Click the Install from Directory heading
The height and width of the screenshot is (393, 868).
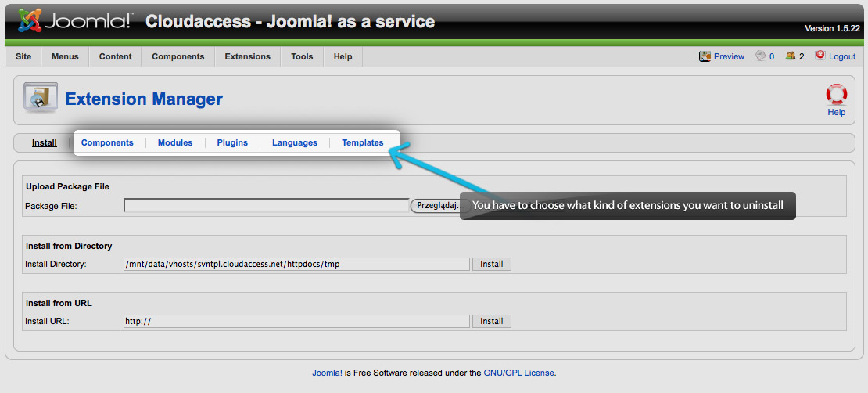(x=69, y=246)
